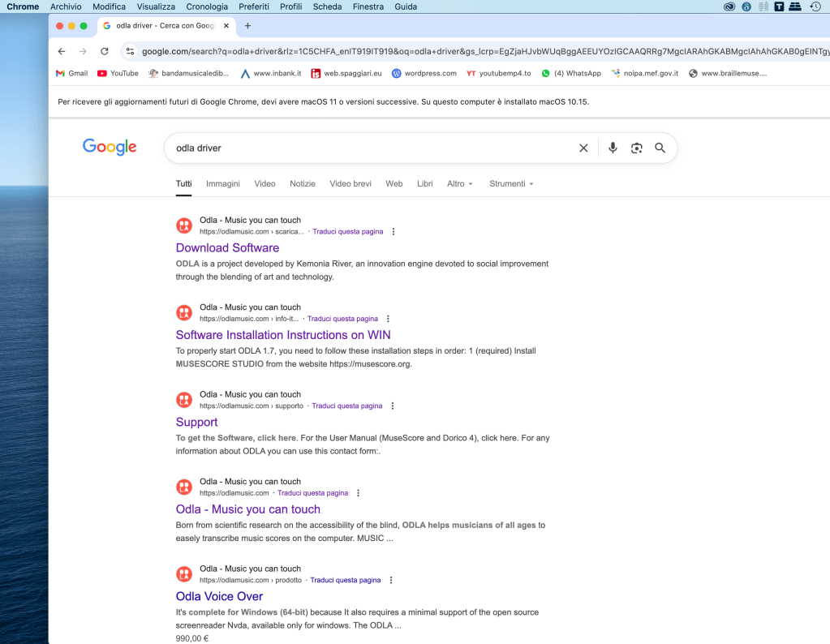
Task: Select the Notizie search tab
Action: point(303,184)
